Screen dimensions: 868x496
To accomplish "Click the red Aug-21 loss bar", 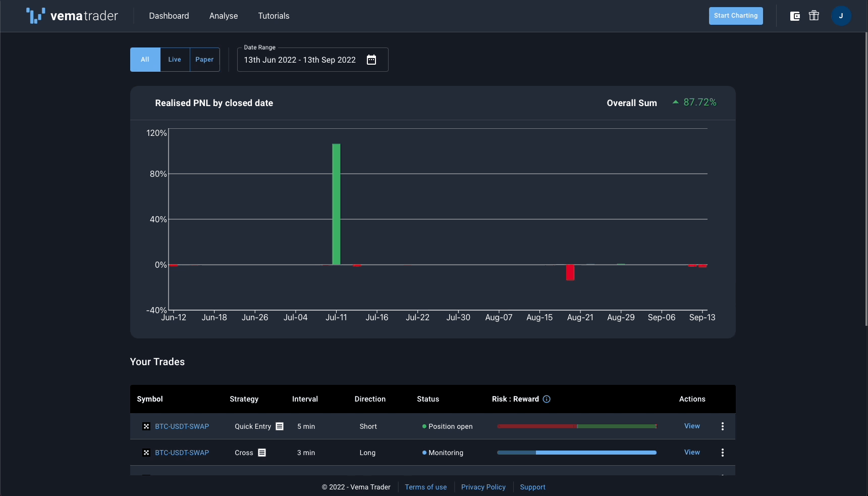I will click(x=570, y=272).
